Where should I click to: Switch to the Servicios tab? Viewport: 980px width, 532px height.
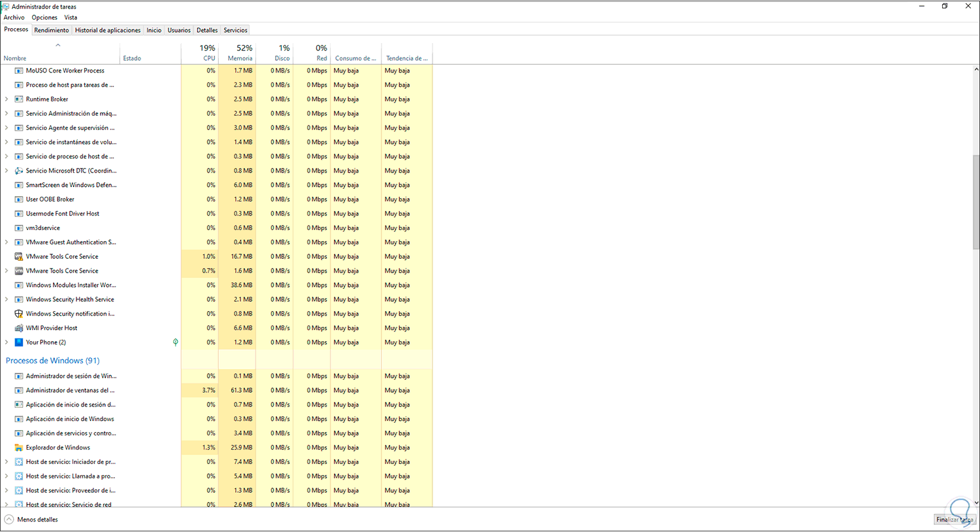(x=235, y=30)
